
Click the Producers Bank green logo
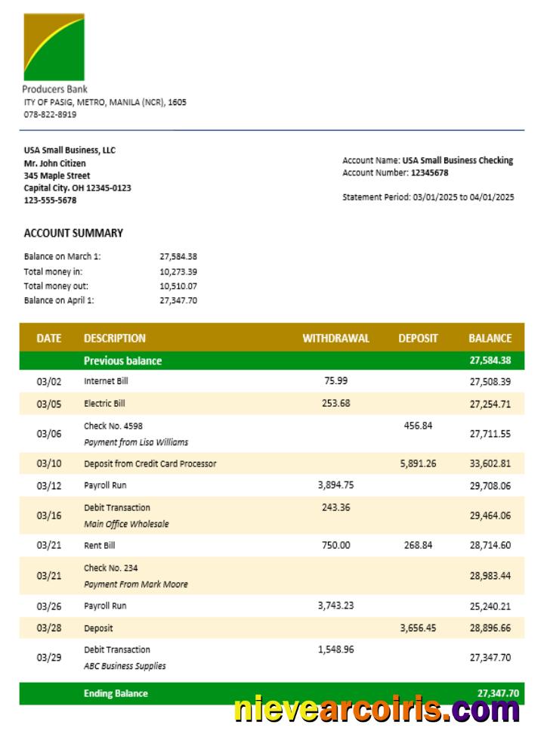(x=54, y=47)
